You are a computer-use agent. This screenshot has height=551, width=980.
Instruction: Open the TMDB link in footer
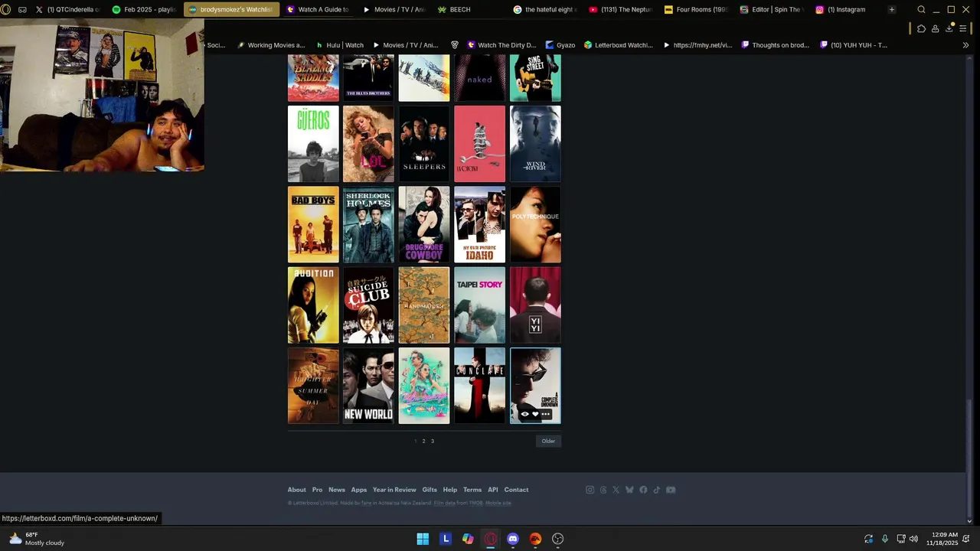[x=475, y=503]
